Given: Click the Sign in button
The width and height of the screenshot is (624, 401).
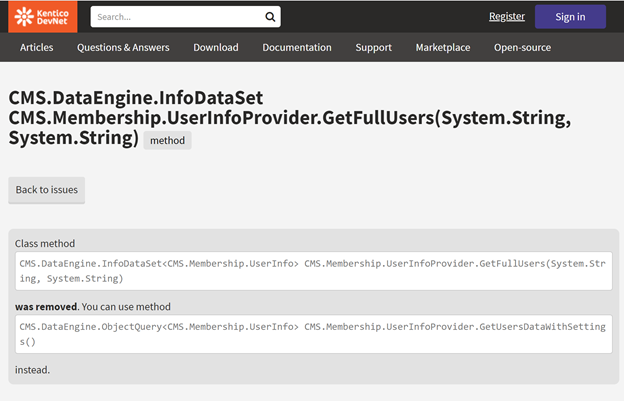Looking at the screenshot, I should click(570, 17).
